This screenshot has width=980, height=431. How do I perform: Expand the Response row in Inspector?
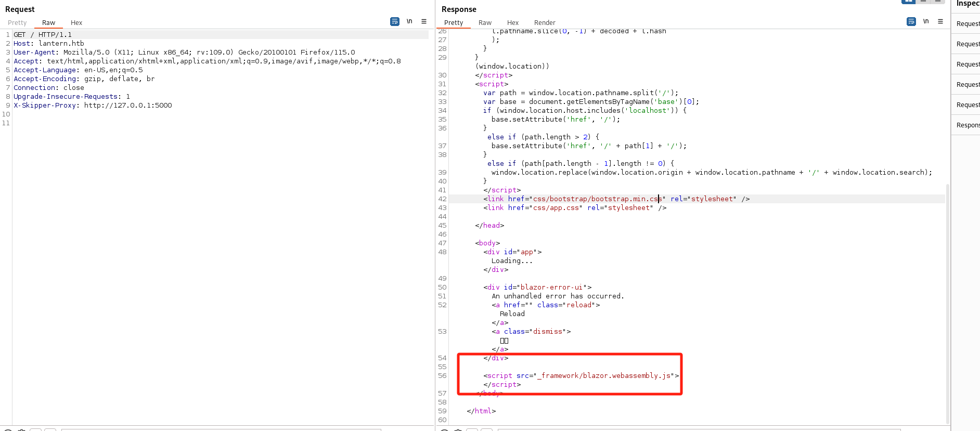(968, 125)
